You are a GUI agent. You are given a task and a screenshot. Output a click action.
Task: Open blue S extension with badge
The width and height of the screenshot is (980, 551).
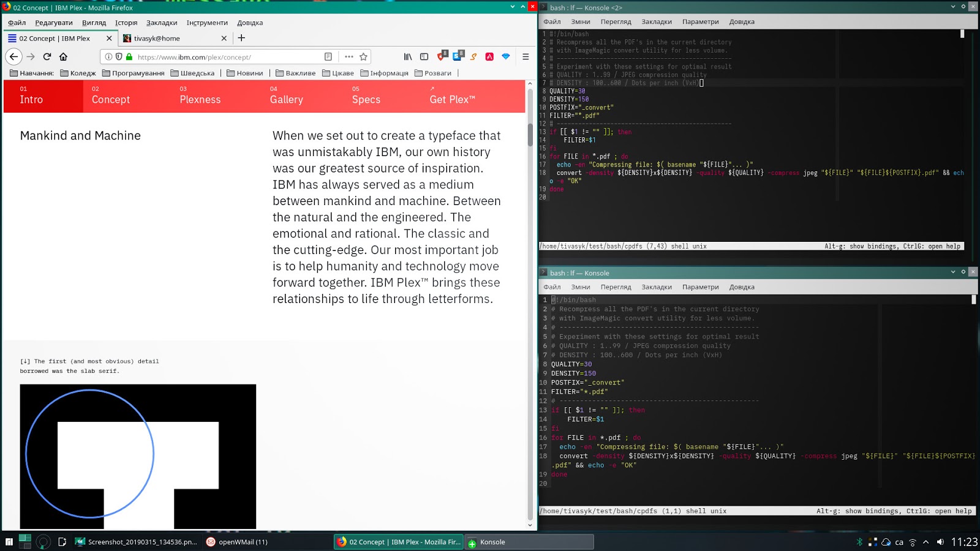[x=458, y=56]
